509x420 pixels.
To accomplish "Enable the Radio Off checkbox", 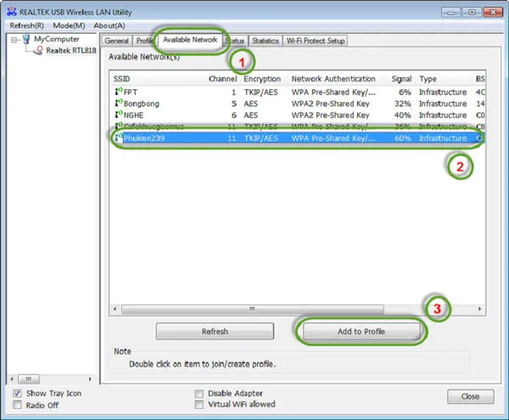I will [x=19, y=406].
